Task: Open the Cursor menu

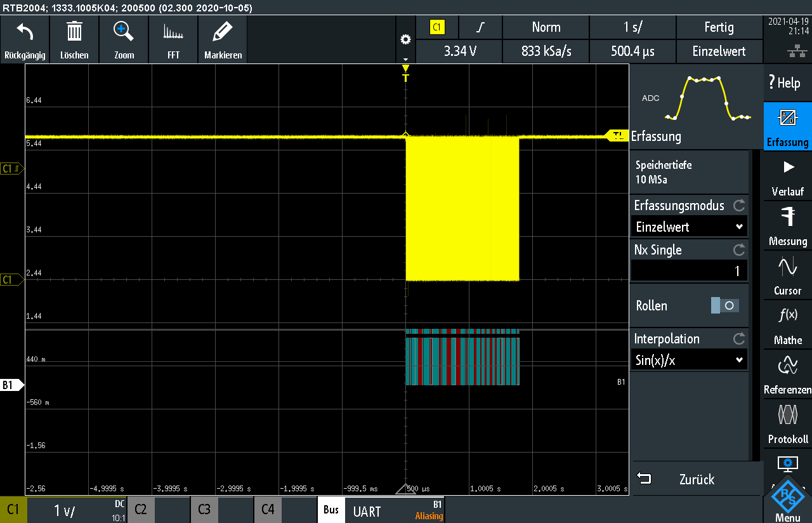Action: coord(787,276)
